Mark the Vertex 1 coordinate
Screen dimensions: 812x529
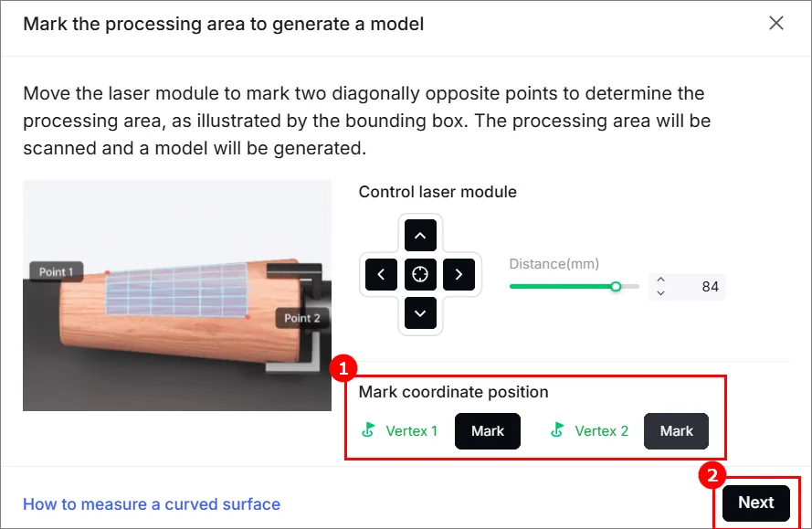(x=488, y=431)
